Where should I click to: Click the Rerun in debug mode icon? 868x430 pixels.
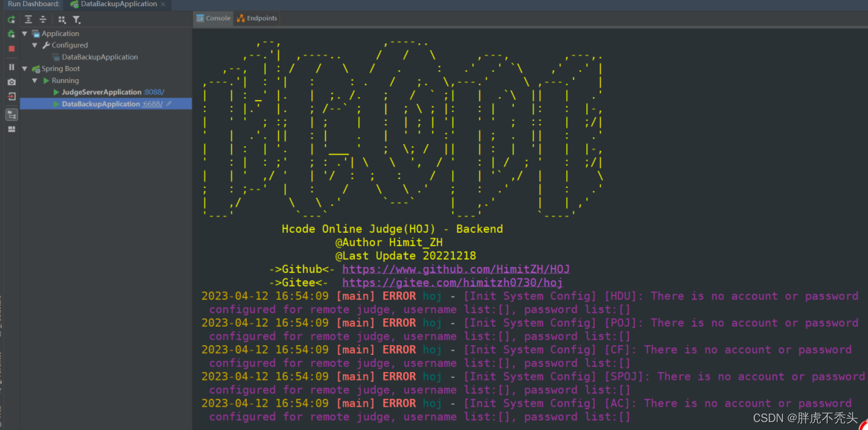click(x=11, y=34)
